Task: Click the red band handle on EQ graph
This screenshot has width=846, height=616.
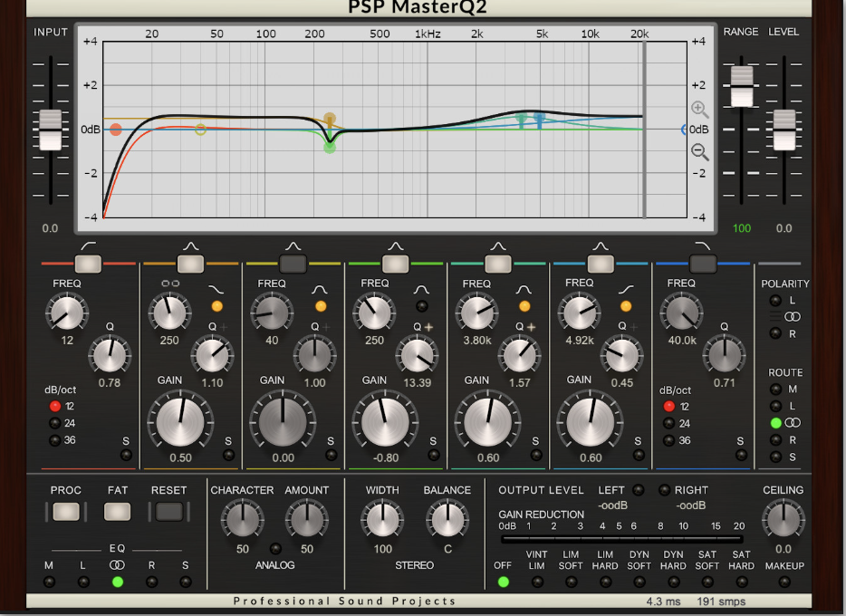Action: click(x=115, y=130)
